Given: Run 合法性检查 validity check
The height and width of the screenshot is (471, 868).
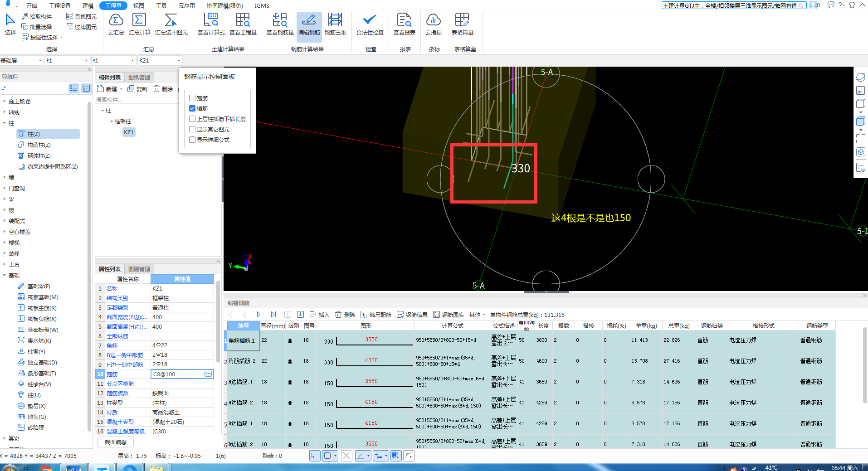Looking at the screenshot, I should [370, 24].
